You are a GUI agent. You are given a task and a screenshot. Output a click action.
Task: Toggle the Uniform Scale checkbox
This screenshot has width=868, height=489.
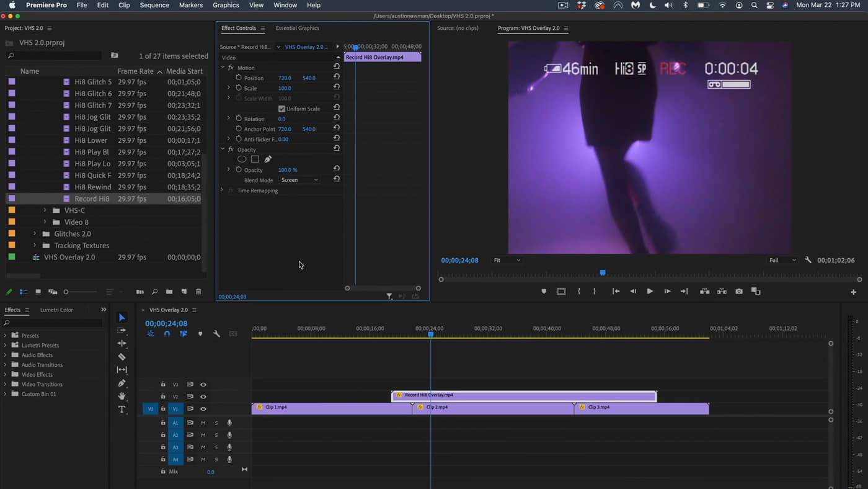click(x=281, y=108)
